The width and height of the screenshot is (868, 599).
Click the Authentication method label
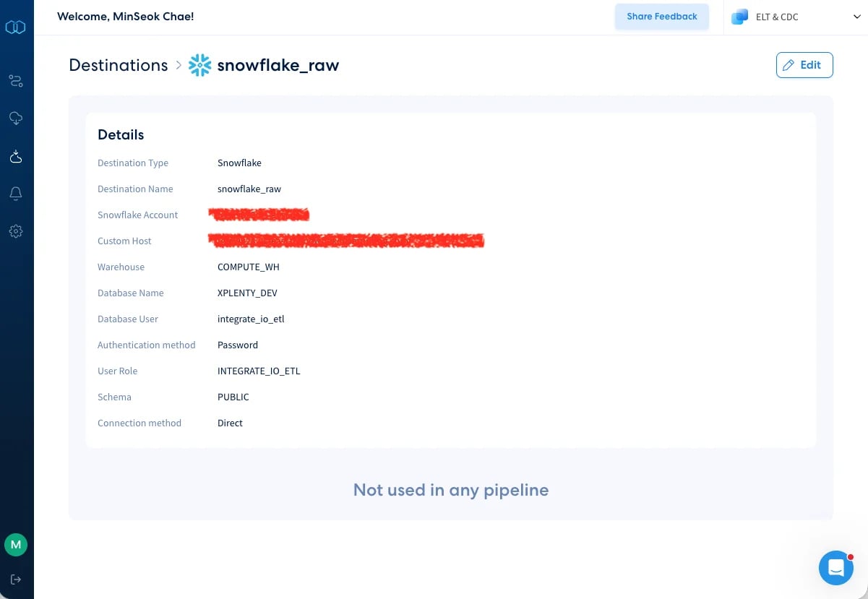tap(147, 345)
